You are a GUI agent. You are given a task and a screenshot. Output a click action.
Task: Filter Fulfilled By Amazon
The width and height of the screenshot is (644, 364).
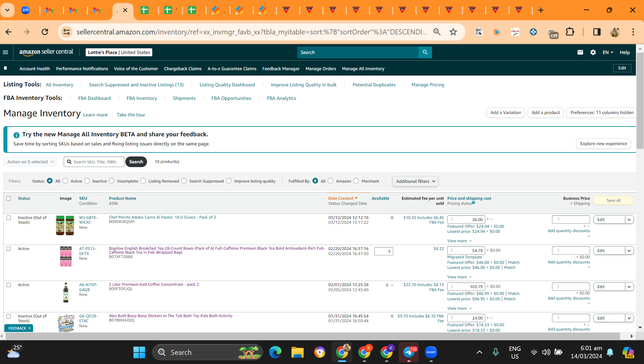331,181
